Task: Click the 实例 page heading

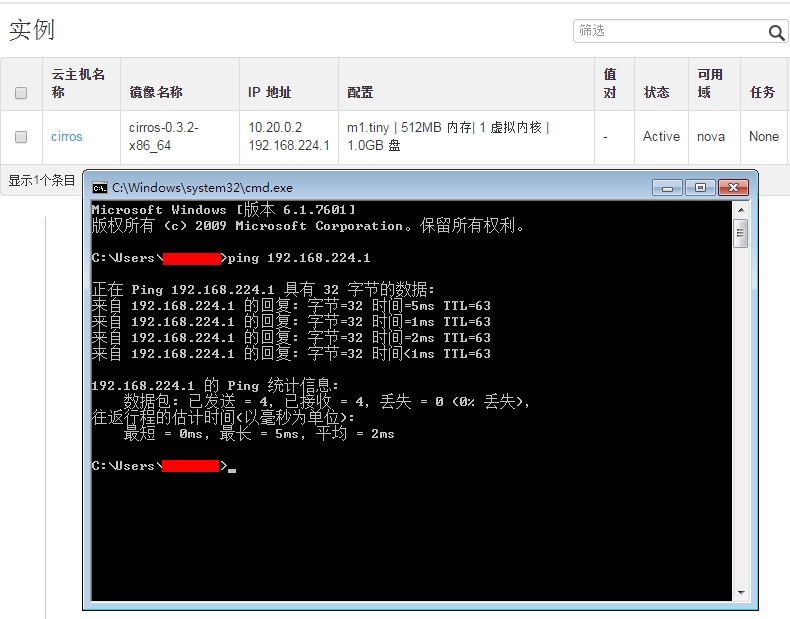Action: [x=32, y=30]
